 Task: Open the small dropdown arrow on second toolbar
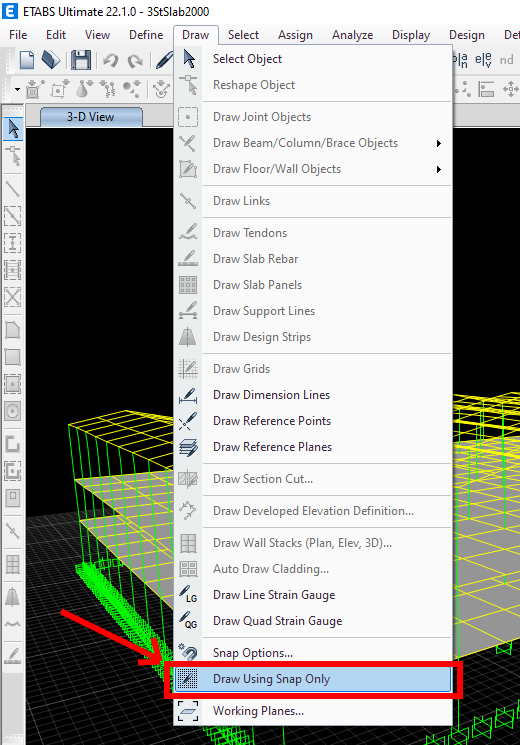tap(17, 89)
